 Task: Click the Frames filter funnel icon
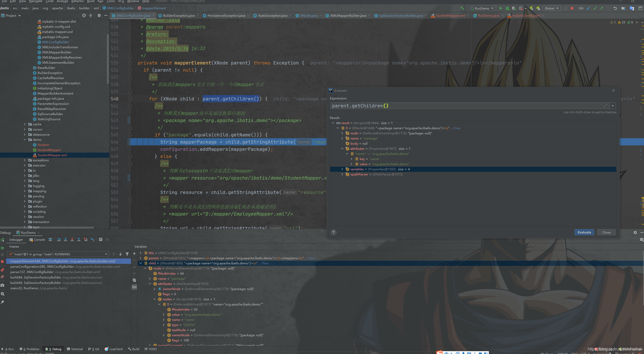[127, 254]
